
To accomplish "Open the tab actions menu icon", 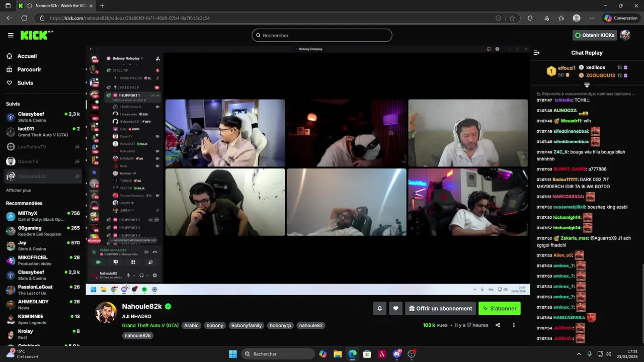I will (8, 6).
